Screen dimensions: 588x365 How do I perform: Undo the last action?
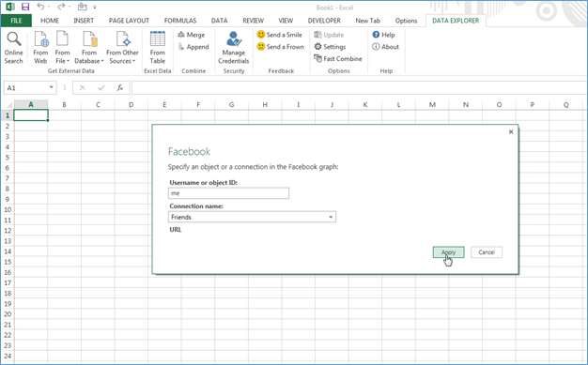[40, 7]
